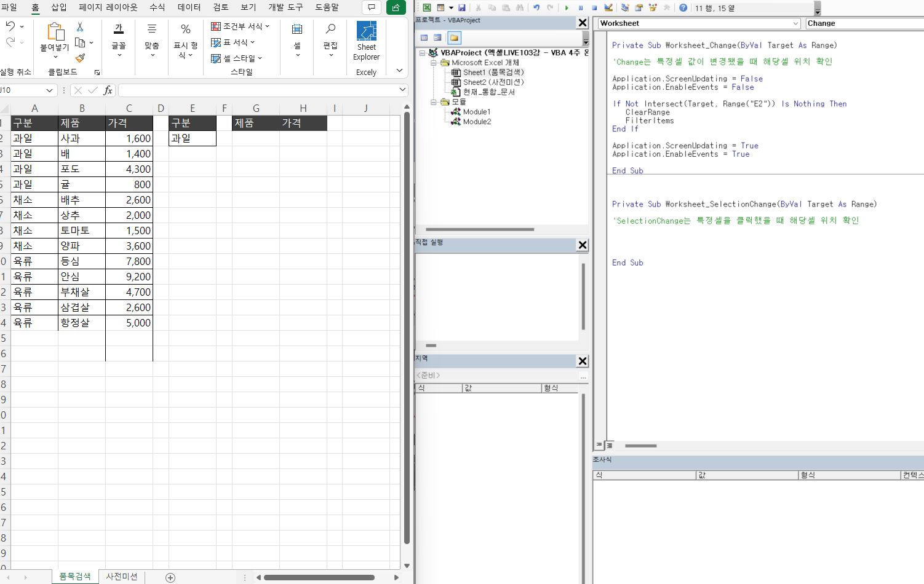Open Project Explorer icon in VBA toolbar
924x584 pixels.
[x=625, y=8]
